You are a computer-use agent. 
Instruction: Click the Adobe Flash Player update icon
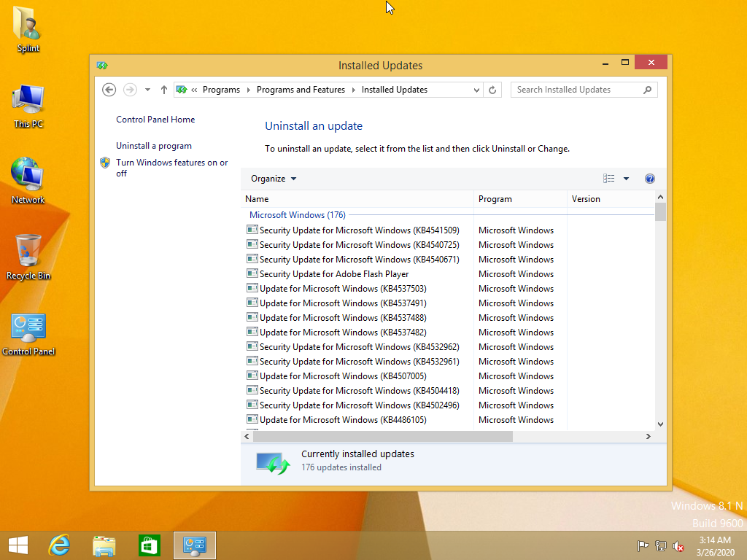(252, 274)
